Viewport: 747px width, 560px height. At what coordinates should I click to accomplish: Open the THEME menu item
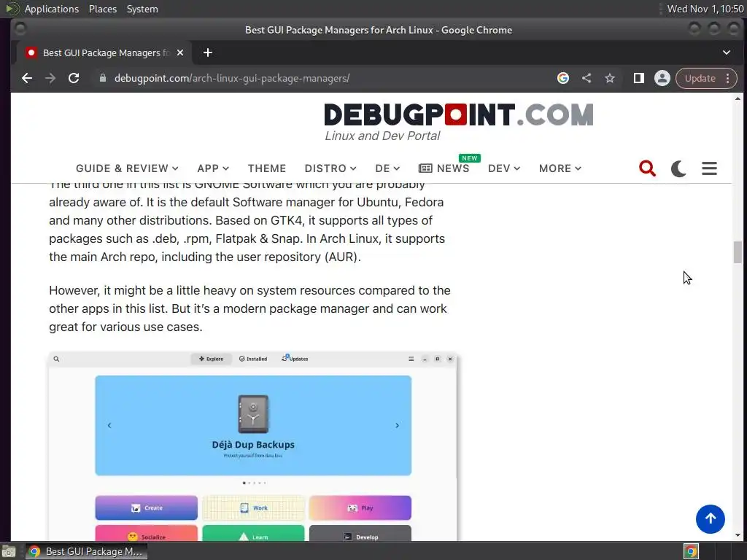pyautogui.click(x=267, y=168)
